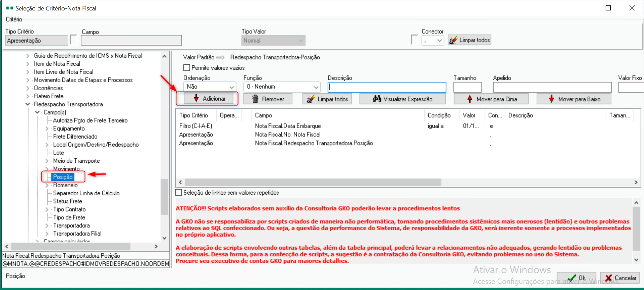The image size is (644, 290).
Task: Select Redespacho Transportadora.Posição row
Action: coord(408,143)
